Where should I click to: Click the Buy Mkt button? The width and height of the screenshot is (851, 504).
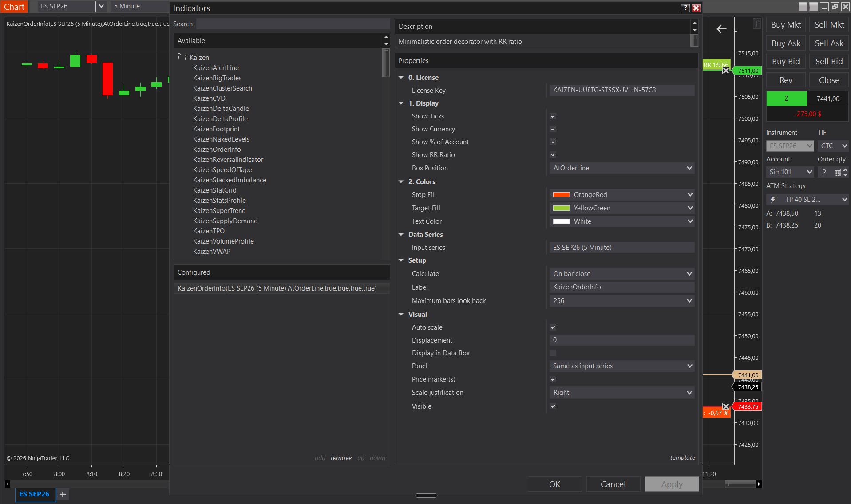coord(786,25)
